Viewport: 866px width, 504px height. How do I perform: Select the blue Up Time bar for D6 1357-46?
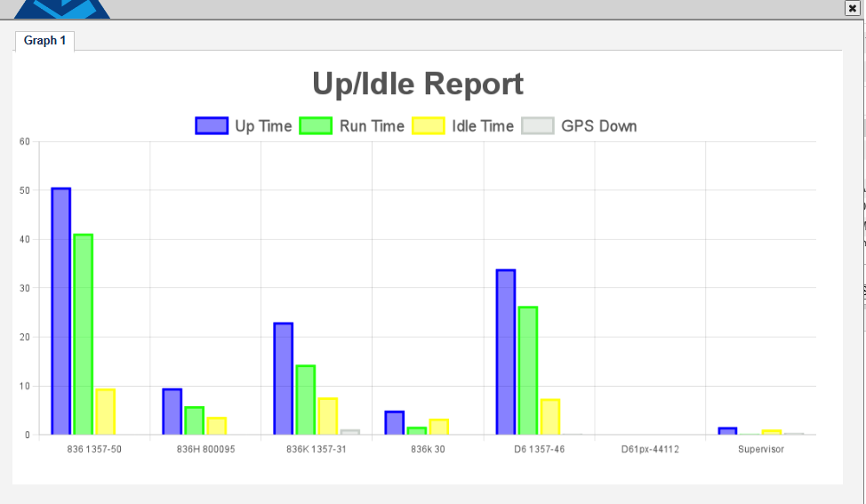tap(506, 352)
